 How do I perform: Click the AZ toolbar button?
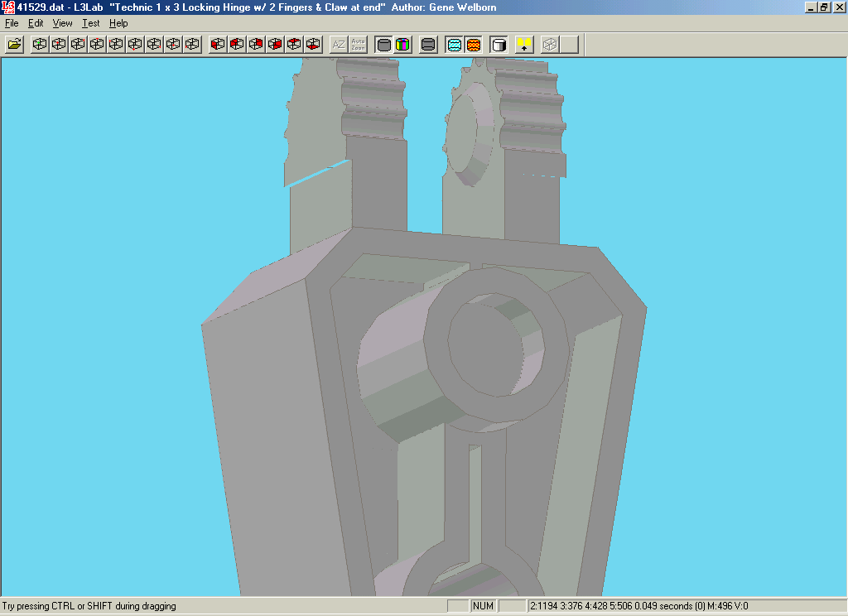point(339,45)
